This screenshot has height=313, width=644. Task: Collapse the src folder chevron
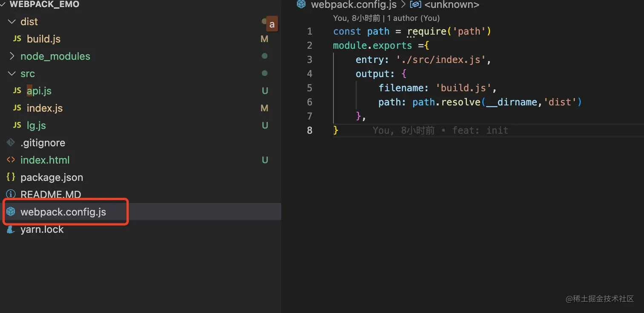point(11,73)
